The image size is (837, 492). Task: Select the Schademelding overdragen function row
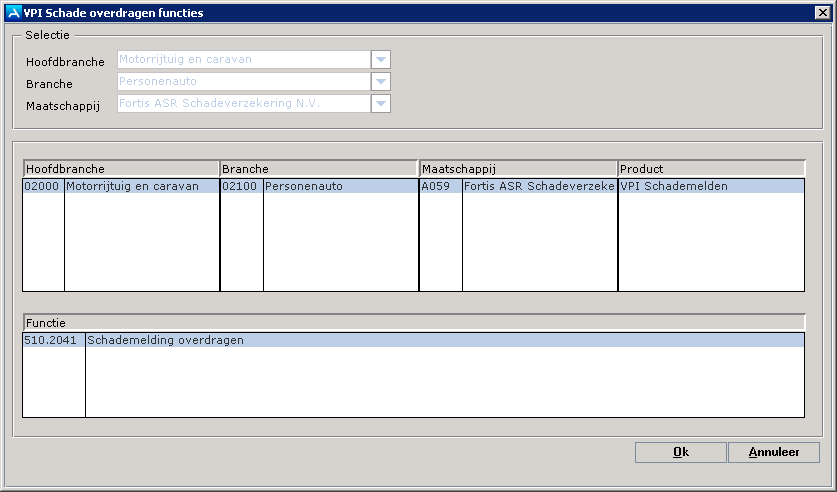click(444, 340)
